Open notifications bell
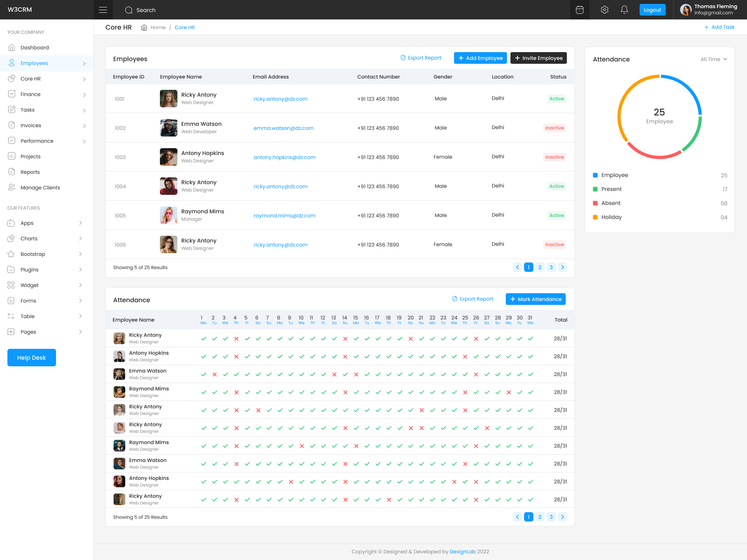This screenshot has height=560, width=747. (x=624, y=10)
